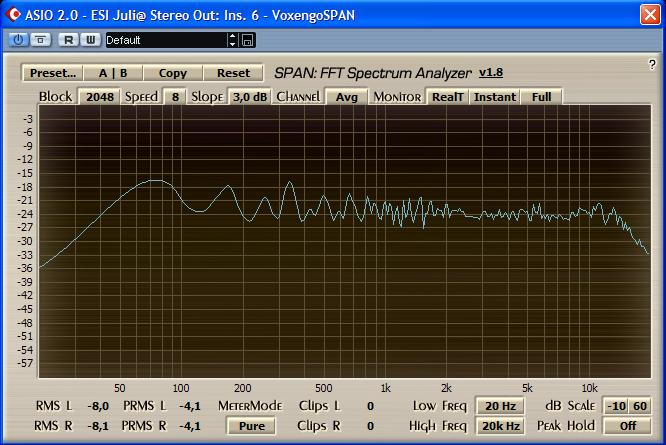Change the High Freq value 20k Hz

[x=500, y=426]
